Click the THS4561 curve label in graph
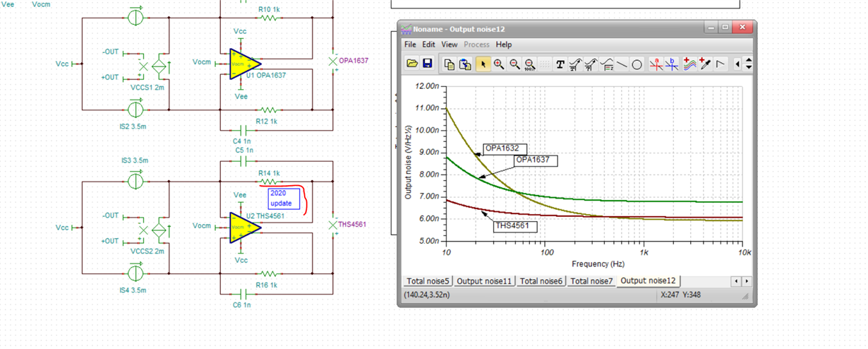Image resolution: width=868 pixels, height=349 pixels. tap(515, 226)
